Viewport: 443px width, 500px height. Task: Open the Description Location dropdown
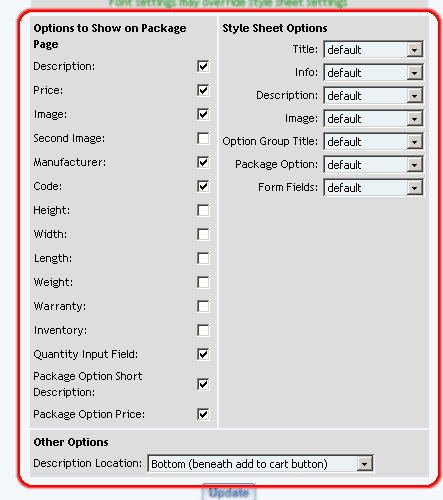[260, 463]
